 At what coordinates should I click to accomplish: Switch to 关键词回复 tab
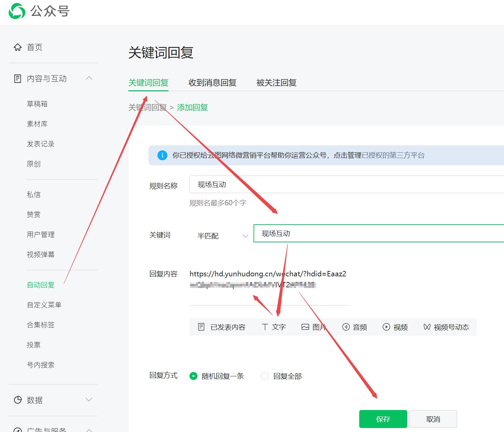[148, 83]
